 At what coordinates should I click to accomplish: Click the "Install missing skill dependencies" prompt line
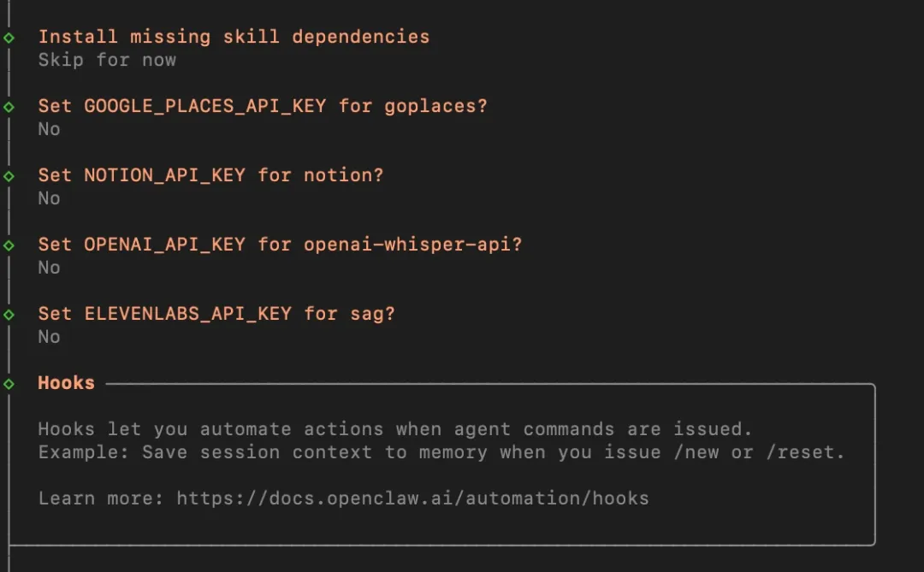point(234,37)
